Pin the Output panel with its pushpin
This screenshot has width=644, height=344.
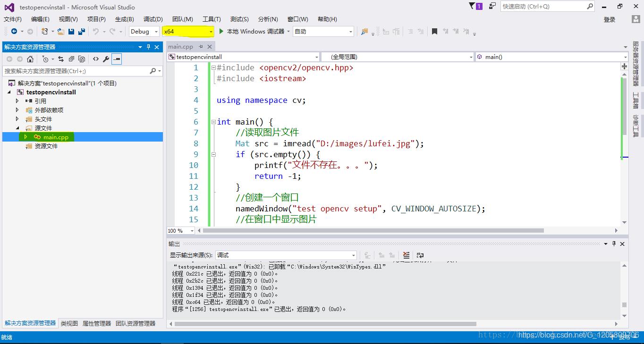tap(614, 244)
